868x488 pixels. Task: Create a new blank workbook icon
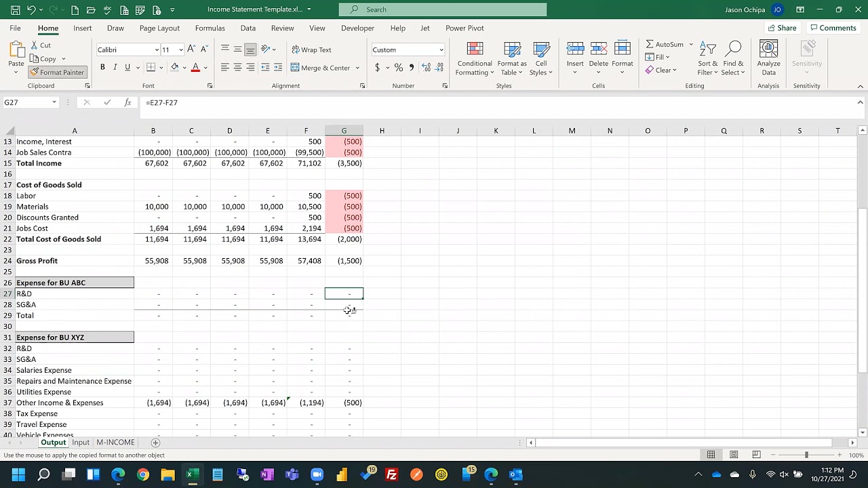click(x=75, y=9)
